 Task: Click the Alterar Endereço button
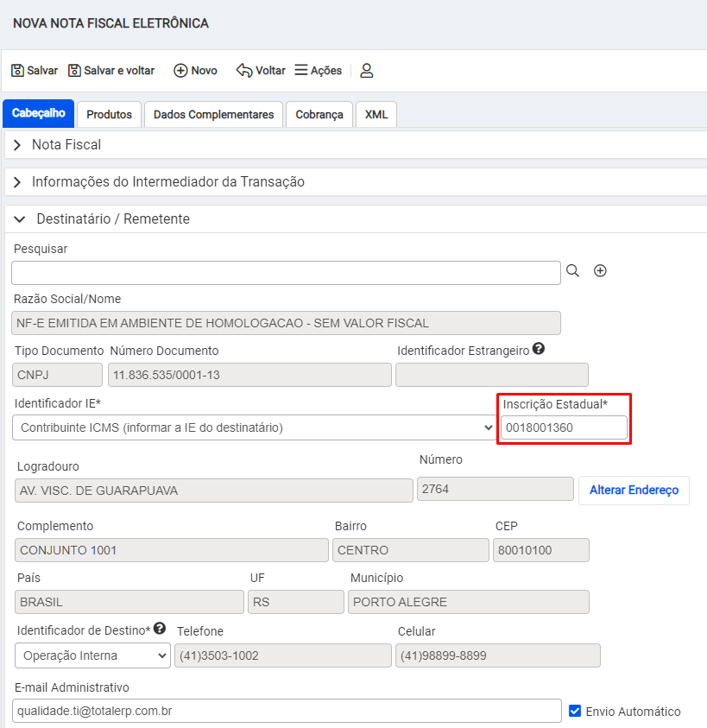(634, 491)
